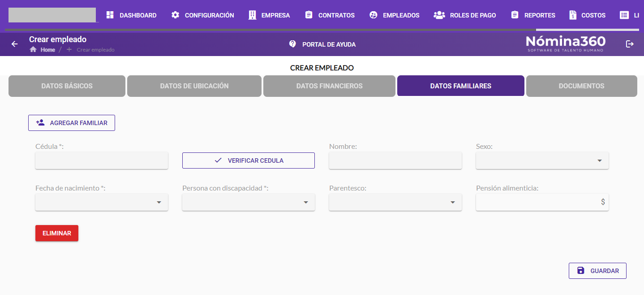Open the Contratos menu
The width and height of the screenshot is (644, 295).
point(330,15)
